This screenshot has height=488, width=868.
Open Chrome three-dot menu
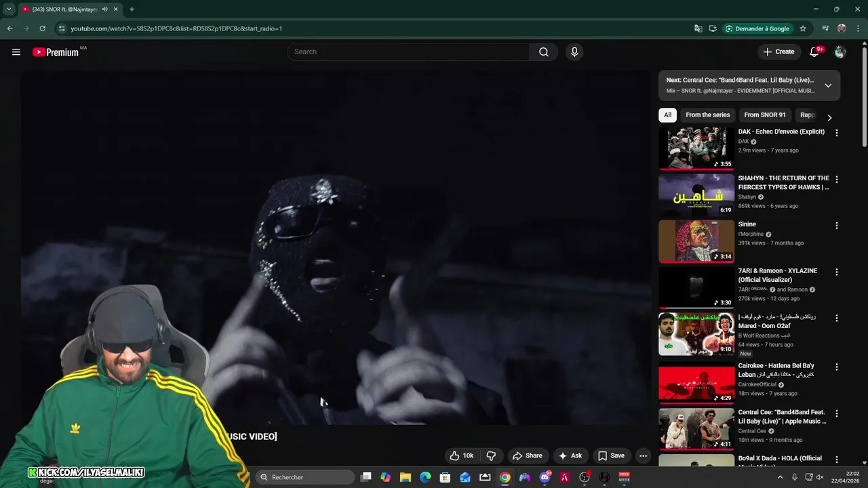tap(857, 28)
